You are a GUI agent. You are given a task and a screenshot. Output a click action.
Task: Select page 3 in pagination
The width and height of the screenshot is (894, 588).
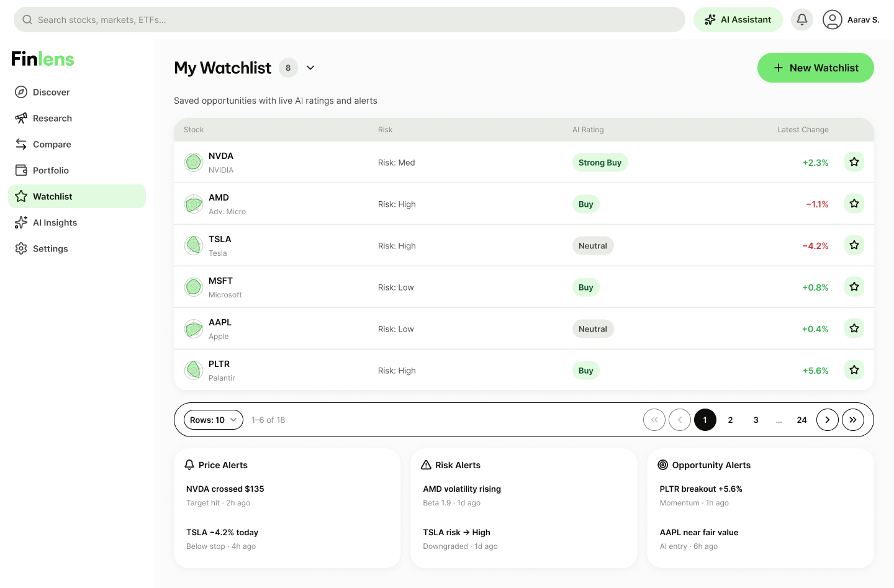756,420
